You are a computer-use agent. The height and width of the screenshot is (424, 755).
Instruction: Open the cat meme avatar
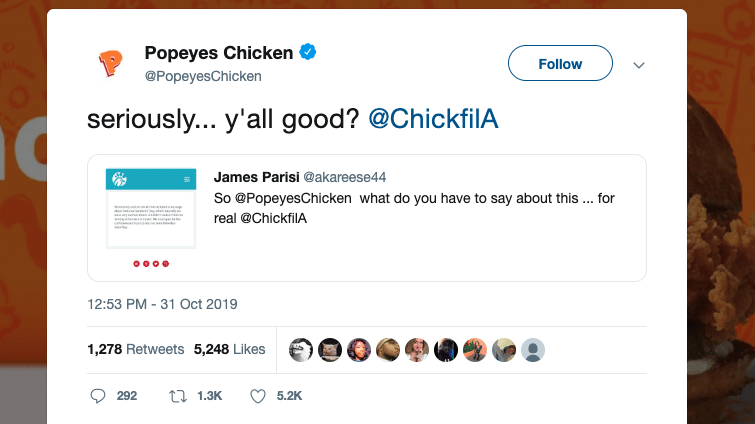click(x=330, y=350)
